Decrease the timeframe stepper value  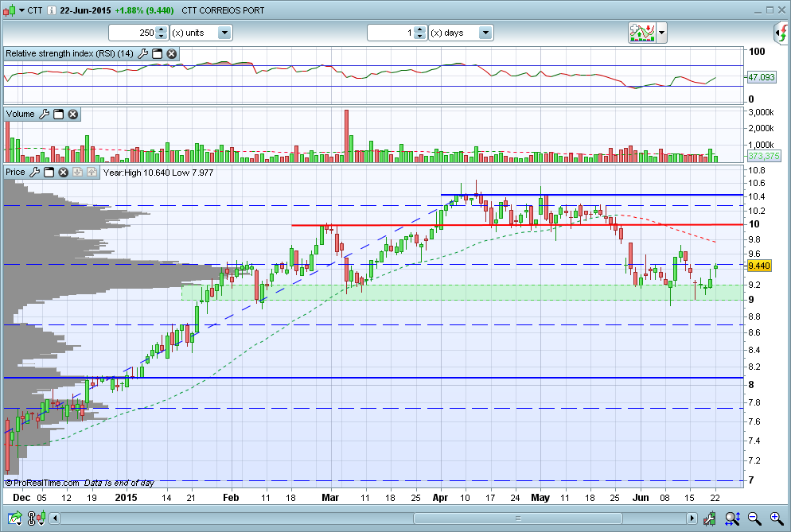420,37
